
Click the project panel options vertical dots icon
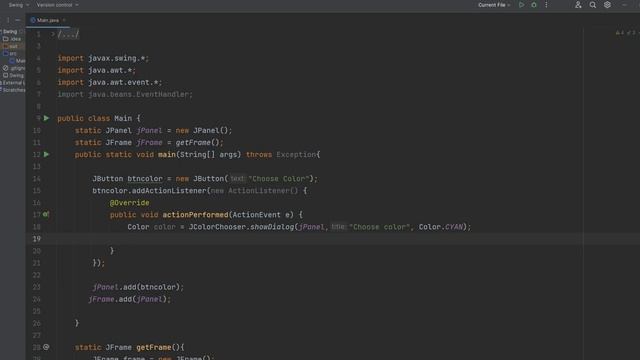[x=8, y=20]
